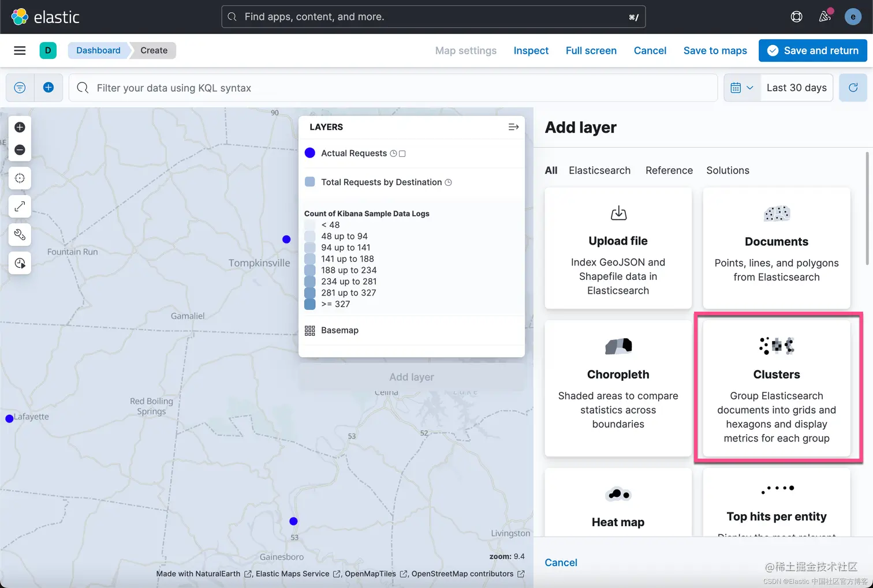The image size is (873, 588).
Task: Open the hamburger navigation menu
Action: (20, 50)
